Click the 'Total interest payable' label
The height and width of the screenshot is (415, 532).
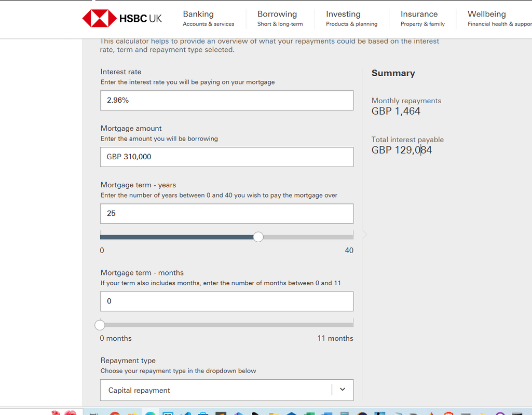point(407,140)
